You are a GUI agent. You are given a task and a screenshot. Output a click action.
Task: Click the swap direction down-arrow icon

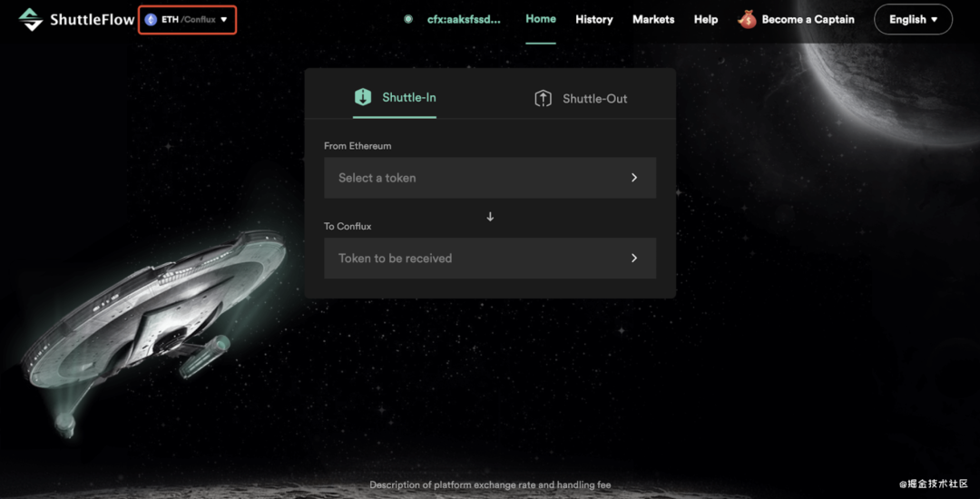click(490, 217)
